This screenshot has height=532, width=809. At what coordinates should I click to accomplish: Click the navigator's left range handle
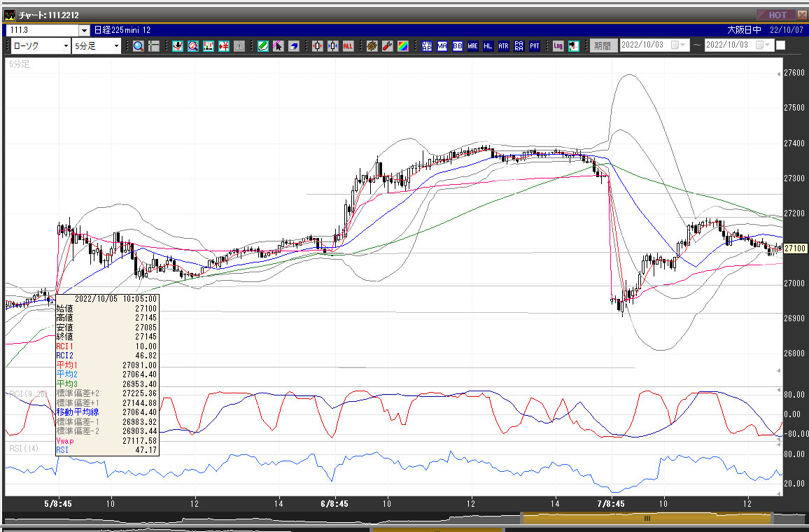coord(522,517)
